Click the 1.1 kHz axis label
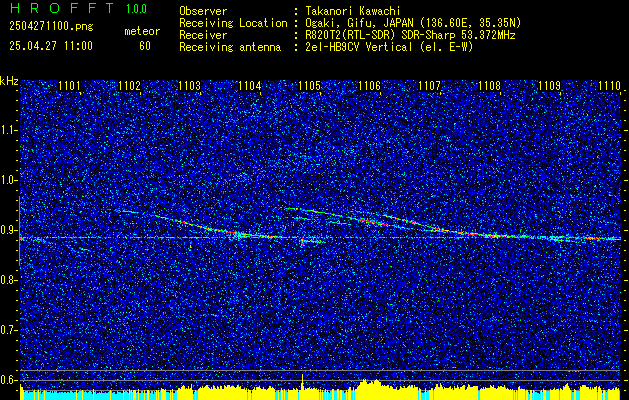629x400 pixels. click(x=8, y=130)
